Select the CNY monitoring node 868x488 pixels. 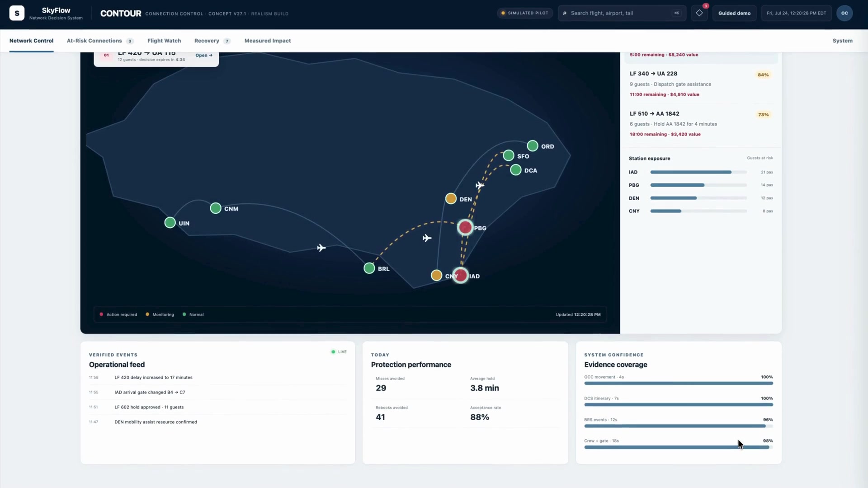436,275
